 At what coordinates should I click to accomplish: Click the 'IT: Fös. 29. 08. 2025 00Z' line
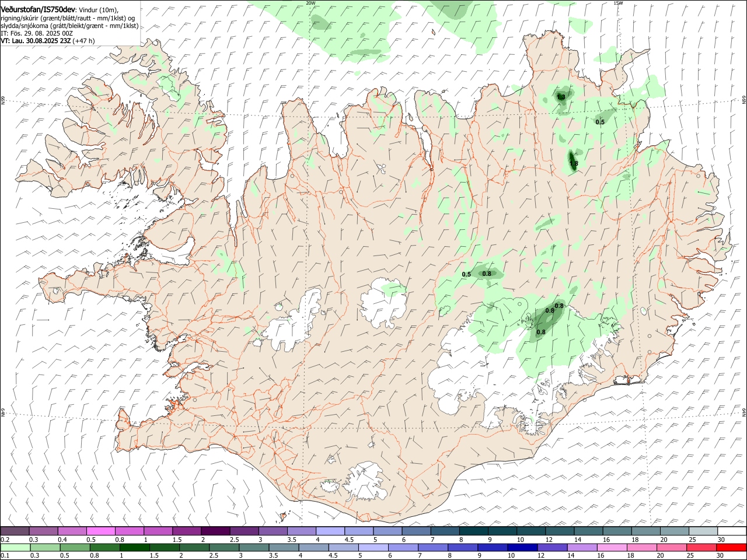tap(37, 33)
